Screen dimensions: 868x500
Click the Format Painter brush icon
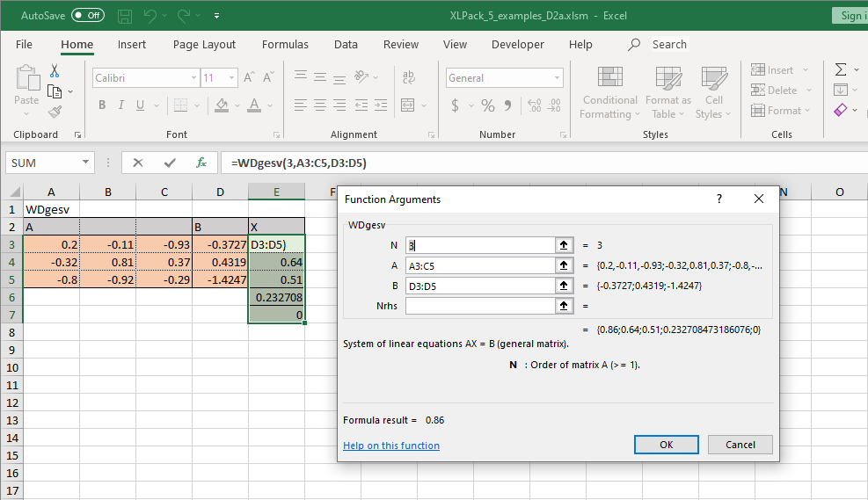55,112
